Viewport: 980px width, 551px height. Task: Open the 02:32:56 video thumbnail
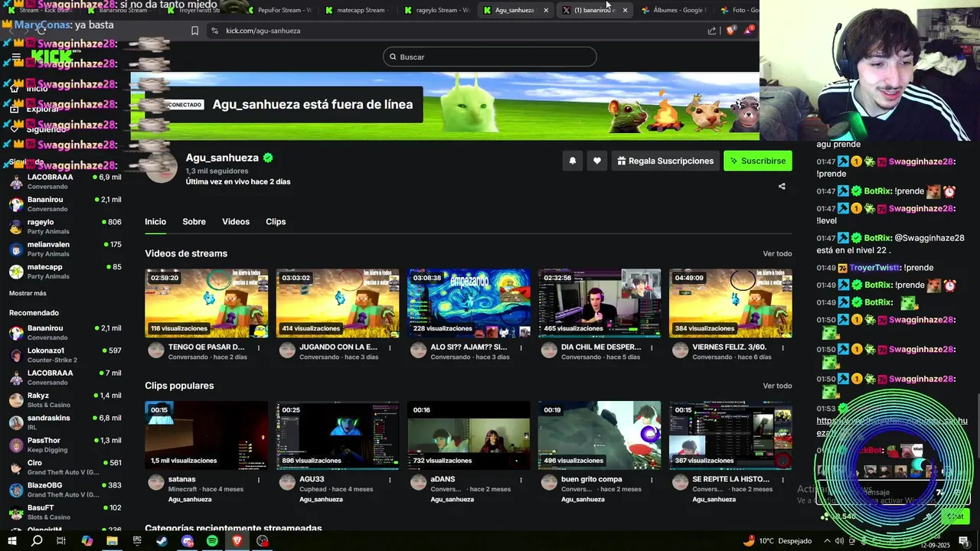(x=599, y=303)
